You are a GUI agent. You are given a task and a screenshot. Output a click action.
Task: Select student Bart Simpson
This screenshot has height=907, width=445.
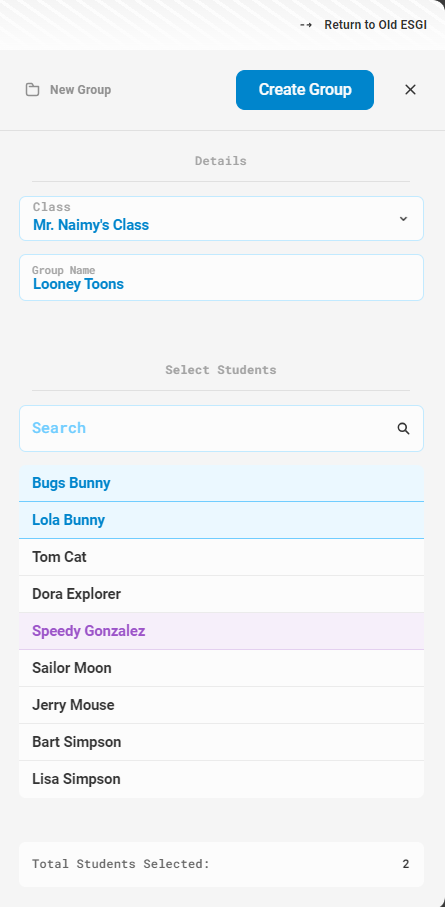[222, 742]
